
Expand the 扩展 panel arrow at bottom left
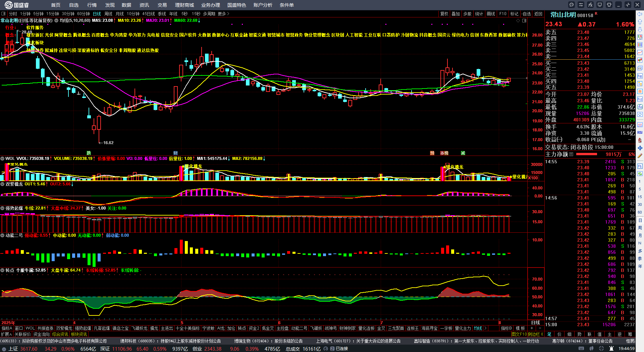6,334
